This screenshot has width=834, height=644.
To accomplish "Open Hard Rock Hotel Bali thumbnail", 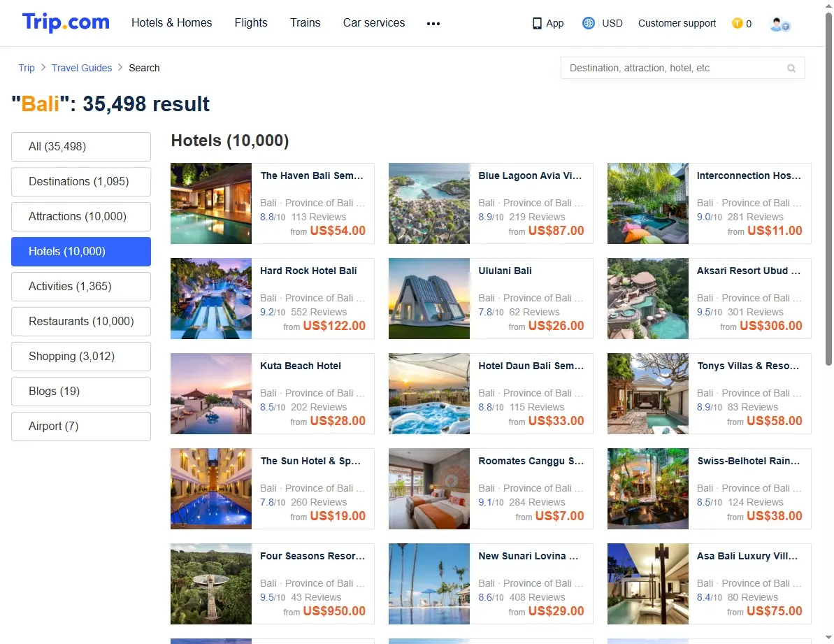I will click(x=211, y=299).
